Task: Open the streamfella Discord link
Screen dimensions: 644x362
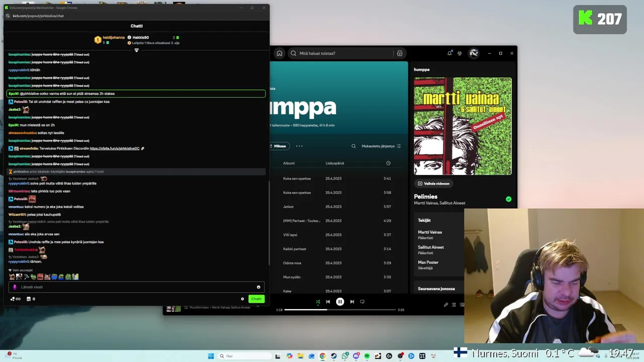Action: [114, 148]
